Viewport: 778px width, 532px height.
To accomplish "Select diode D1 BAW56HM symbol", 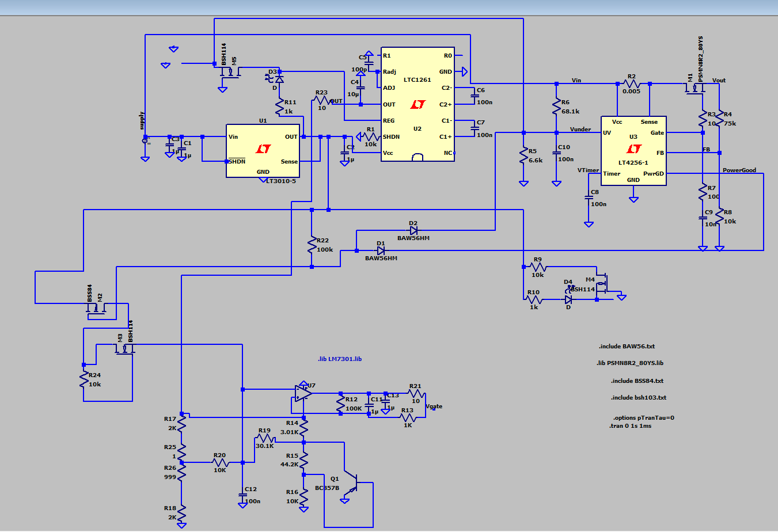I will coord(381,250).
